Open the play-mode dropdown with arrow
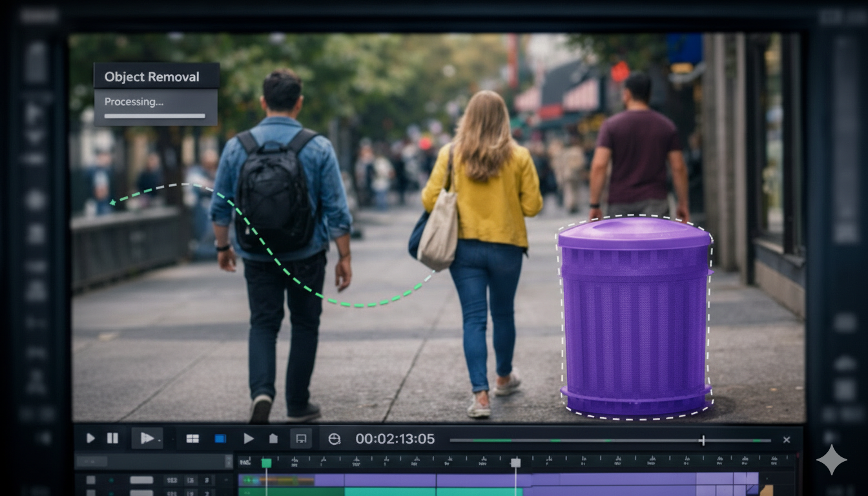This screenshot has width=868, height=496. pos(147,439)
